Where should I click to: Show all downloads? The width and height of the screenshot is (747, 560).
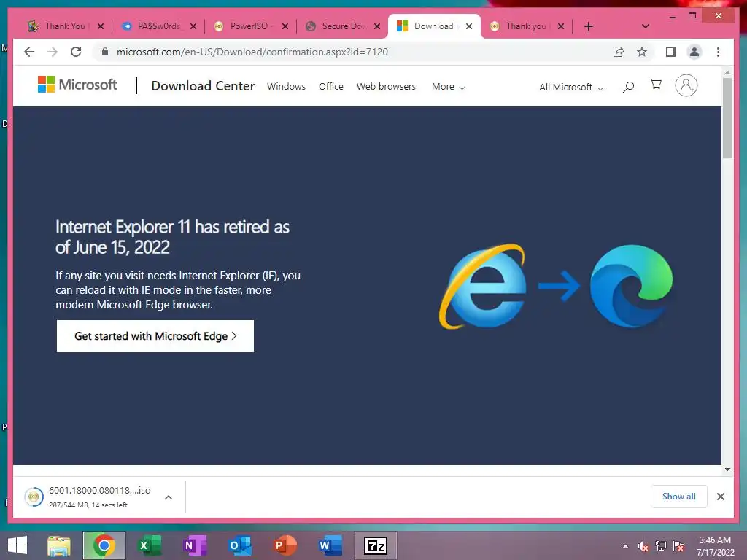click(678, 497)
